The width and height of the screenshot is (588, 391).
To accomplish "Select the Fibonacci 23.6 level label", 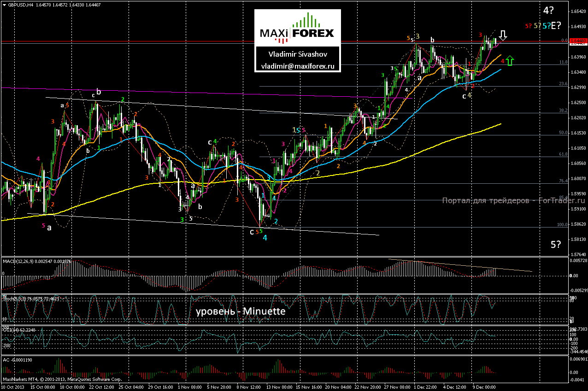I will click(563, 84).
